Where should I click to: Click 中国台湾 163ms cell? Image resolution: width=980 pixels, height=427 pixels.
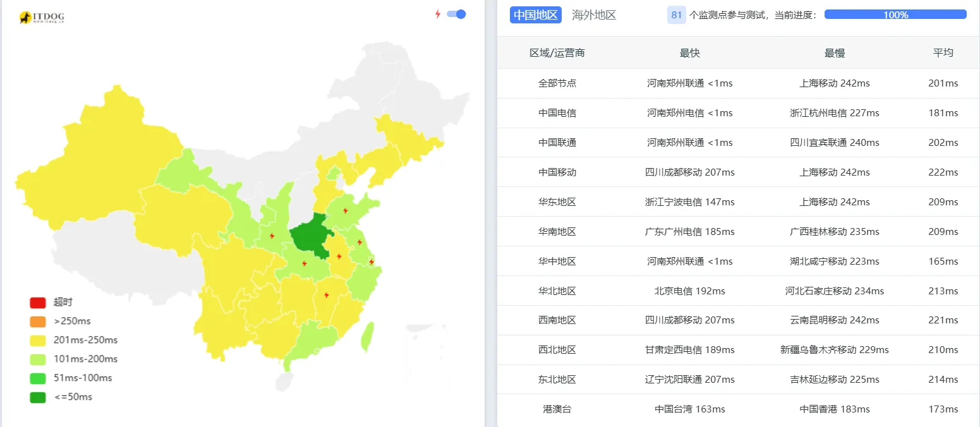690,409
